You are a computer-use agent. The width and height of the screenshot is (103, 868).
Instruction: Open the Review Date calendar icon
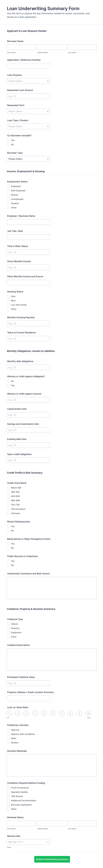pos(48,842)
